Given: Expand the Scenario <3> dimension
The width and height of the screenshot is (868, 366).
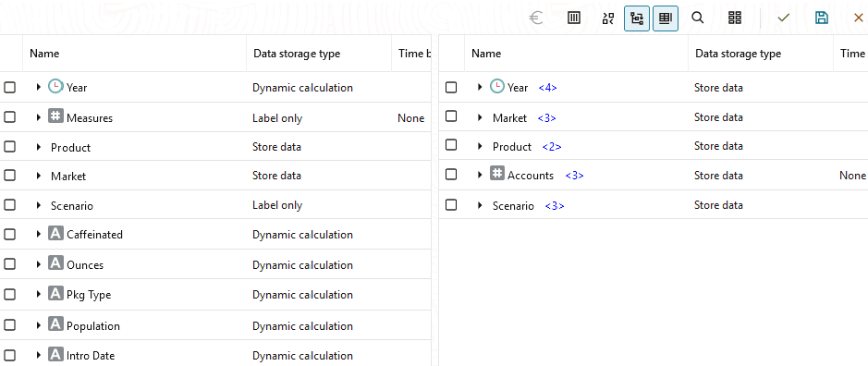Looking at the screenshot, I should [480, 205].
